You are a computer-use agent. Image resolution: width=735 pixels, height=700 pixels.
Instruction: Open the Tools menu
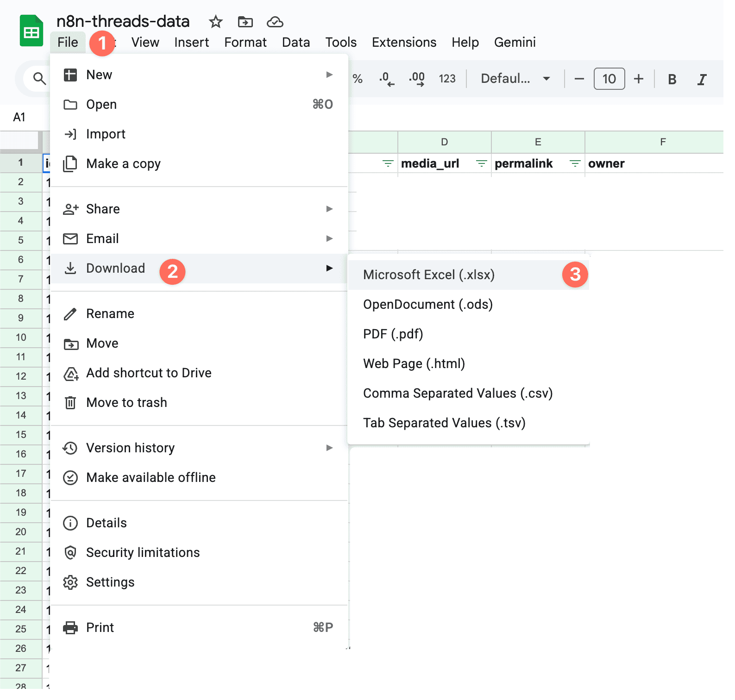(340, 42)
